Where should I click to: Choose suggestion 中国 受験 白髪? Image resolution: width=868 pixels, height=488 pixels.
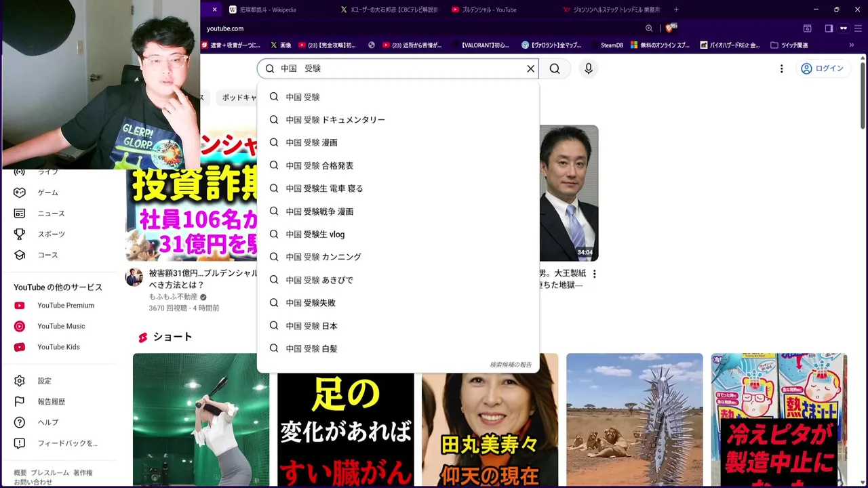pyautogui.click(x=398, y=348)
